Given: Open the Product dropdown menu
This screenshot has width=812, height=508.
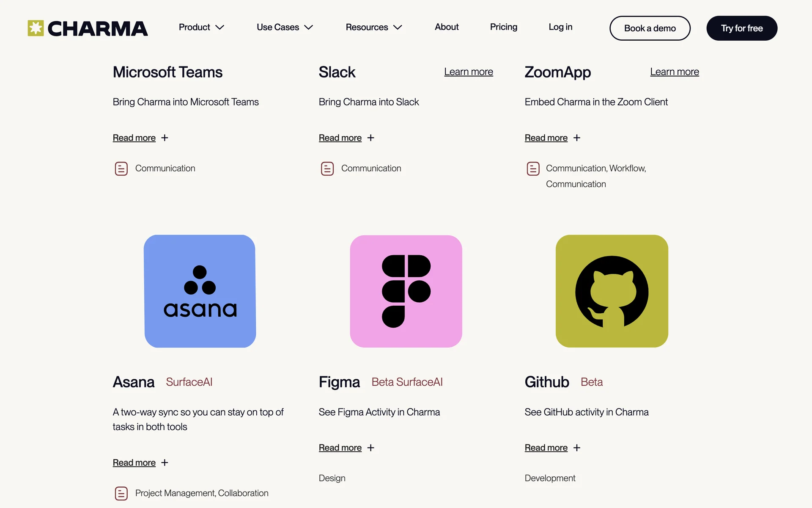Looking at the screenshot, I should 201,27.
